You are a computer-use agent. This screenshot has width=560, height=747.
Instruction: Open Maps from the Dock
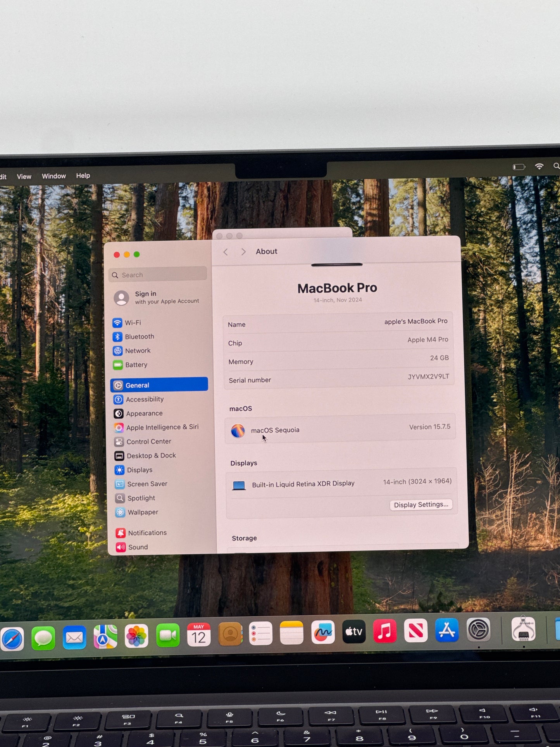105,637
